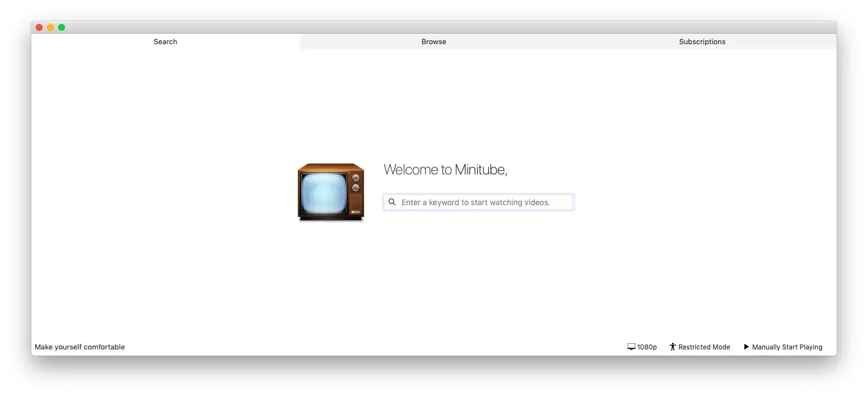Click the Make yourself comfortable status text
The image size is (868, 397).
pos(80,347)
